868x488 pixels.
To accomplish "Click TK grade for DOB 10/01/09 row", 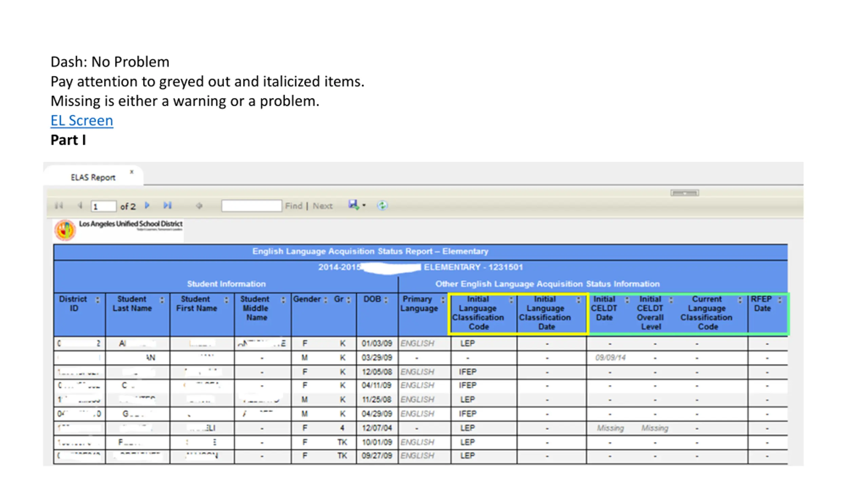I will [x=342, y=443].
